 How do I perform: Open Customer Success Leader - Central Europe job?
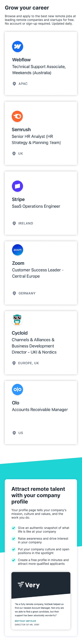[38, 273]
